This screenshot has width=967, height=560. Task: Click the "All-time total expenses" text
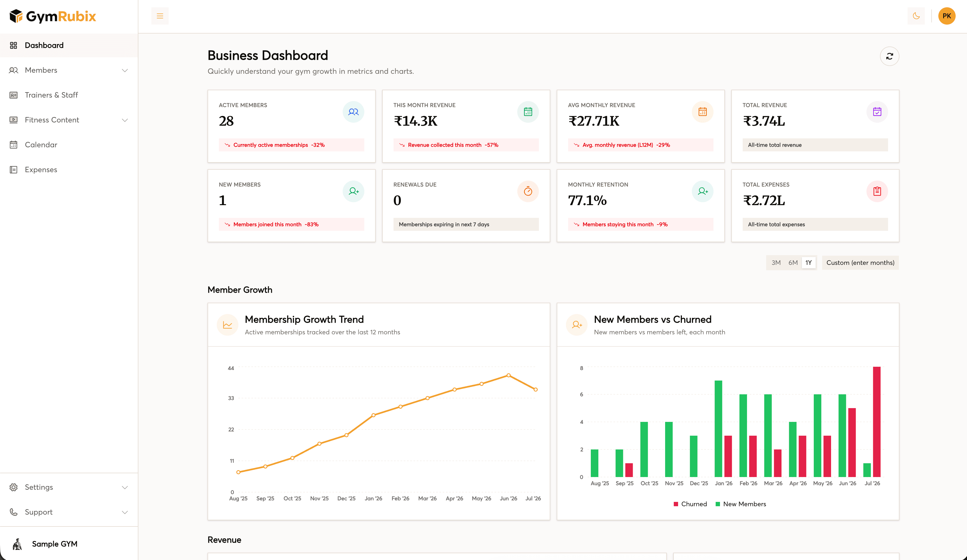click(x=776, y=225)
